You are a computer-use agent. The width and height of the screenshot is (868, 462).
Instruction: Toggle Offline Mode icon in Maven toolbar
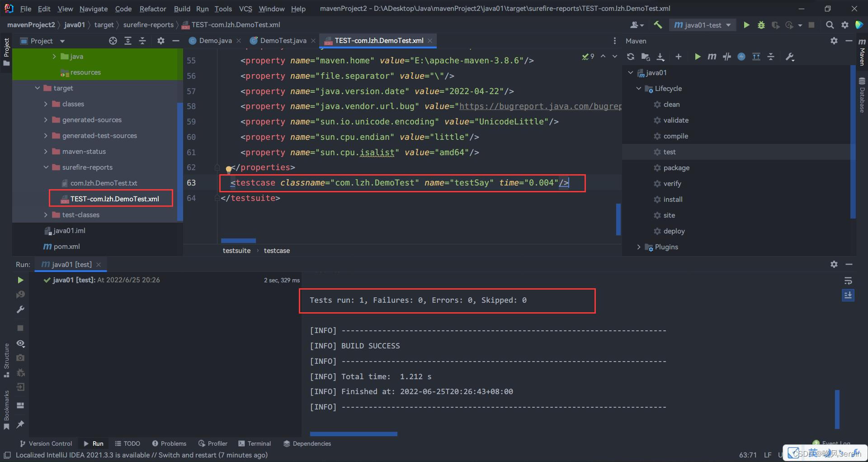point(726,57)
